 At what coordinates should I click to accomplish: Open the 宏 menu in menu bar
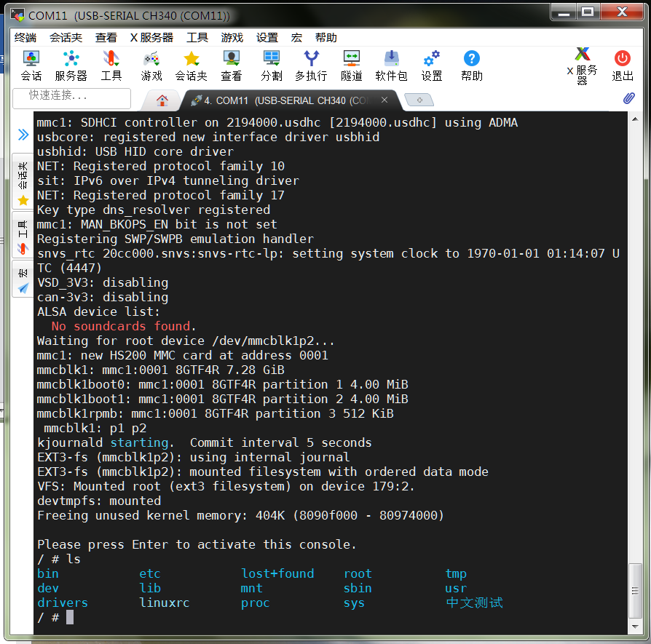296,38
